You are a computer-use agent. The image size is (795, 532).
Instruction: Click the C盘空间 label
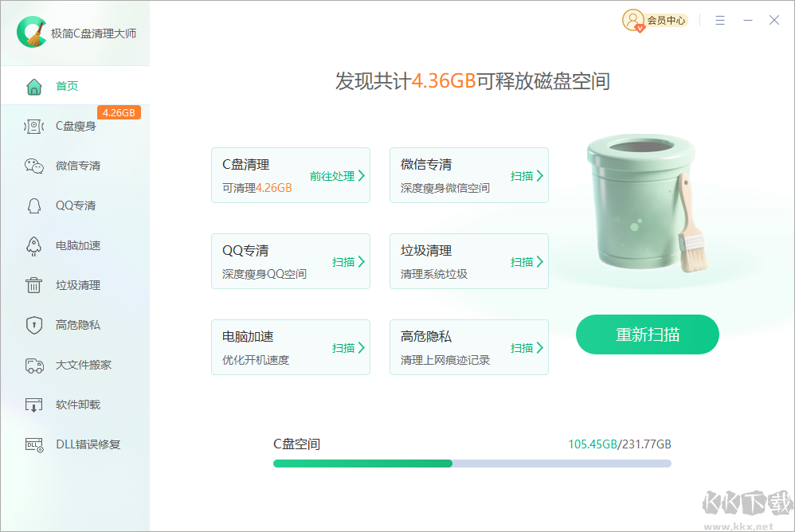296,444
